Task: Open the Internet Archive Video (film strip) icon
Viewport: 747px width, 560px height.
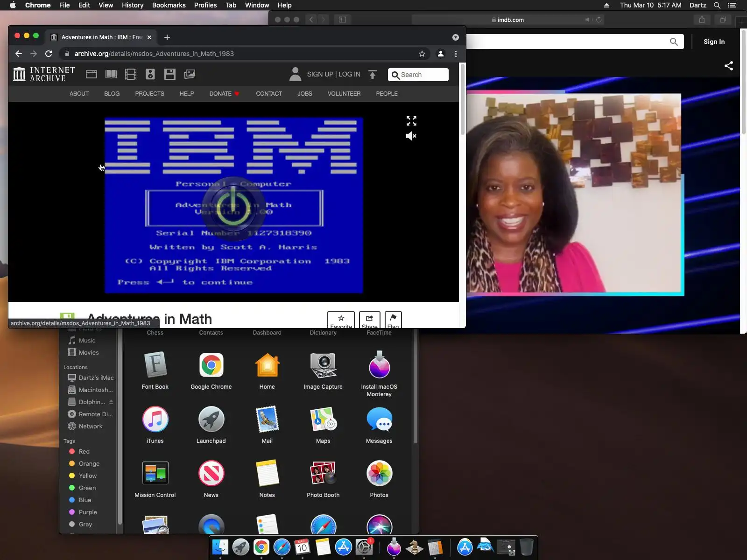Action: click(131, 74)
